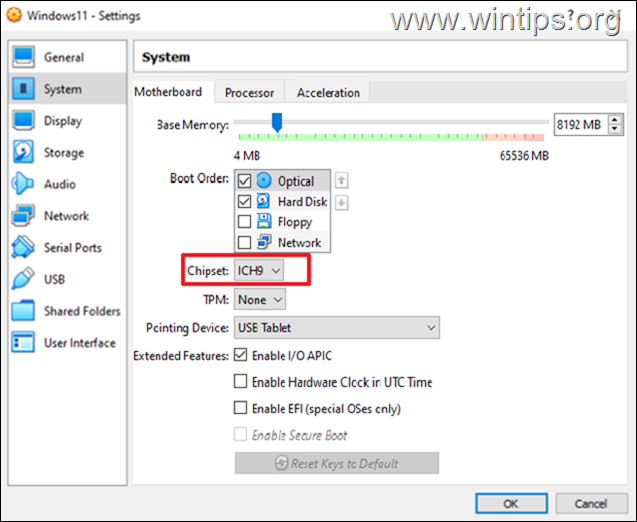Viewport: 637px width, 522px height.
Task: Click the Optical disc icon in Boot Order
Action: coord(264,180)
